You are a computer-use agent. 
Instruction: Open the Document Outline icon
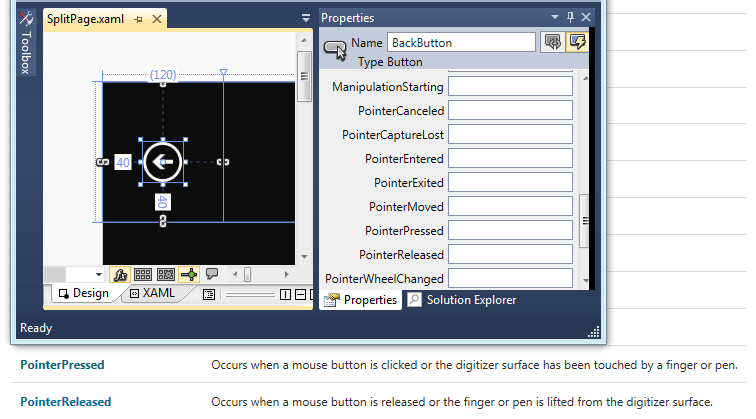209,294
